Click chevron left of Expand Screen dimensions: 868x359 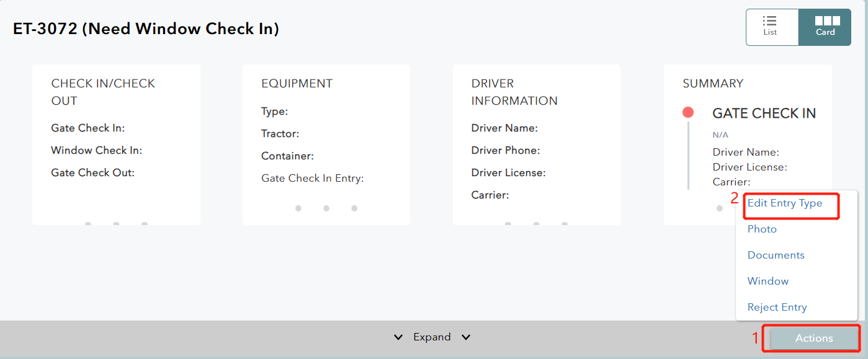[398, 337]
